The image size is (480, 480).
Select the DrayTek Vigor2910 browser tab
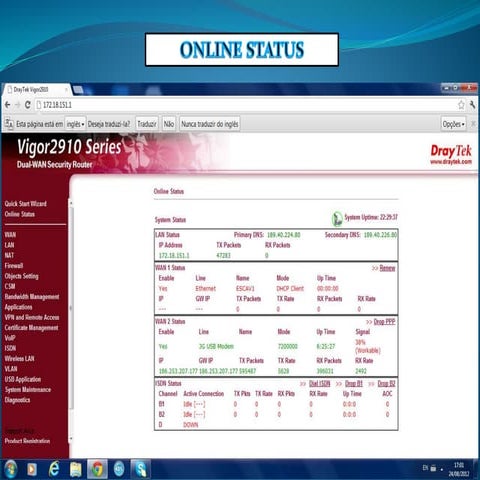click(x=37, y=89)
